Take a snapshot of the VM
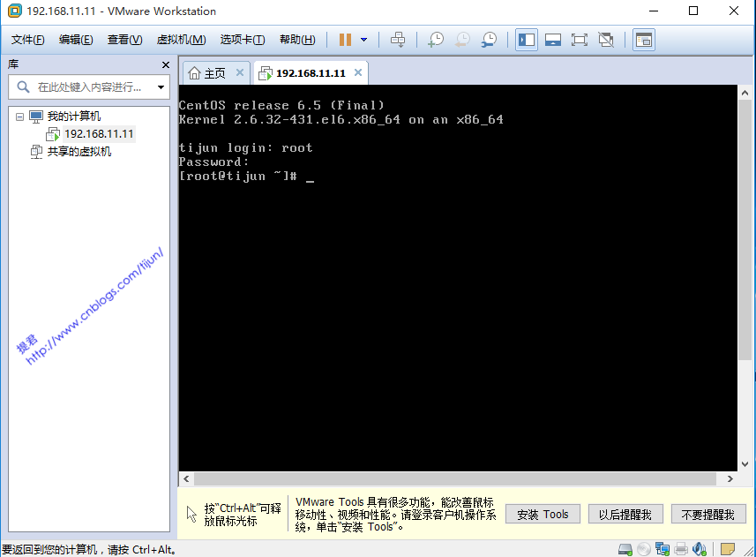The width and height of the screenshot is (756, 557). [436, 40]
